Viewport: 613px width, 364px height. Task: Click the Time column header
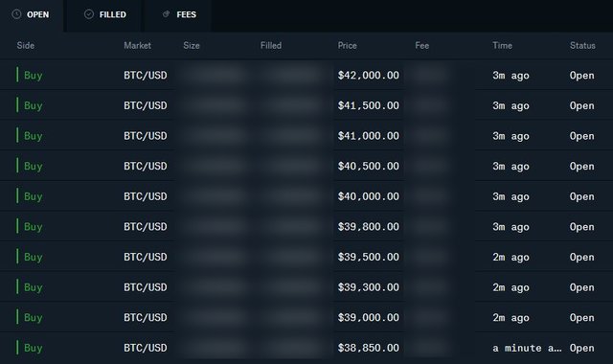pos(502,45)
